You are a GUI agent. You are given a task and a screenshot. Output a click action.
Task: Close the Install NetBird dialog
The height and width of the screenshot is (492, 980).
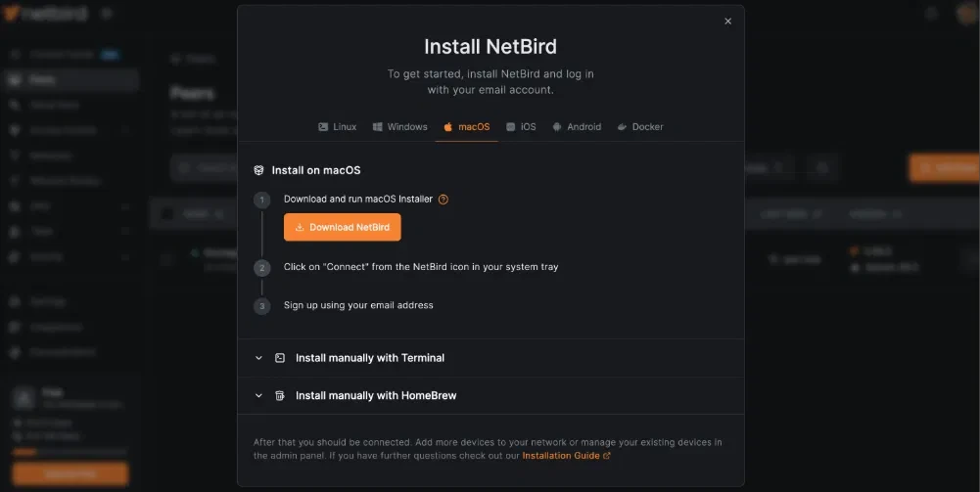click(x=727, y=22)
